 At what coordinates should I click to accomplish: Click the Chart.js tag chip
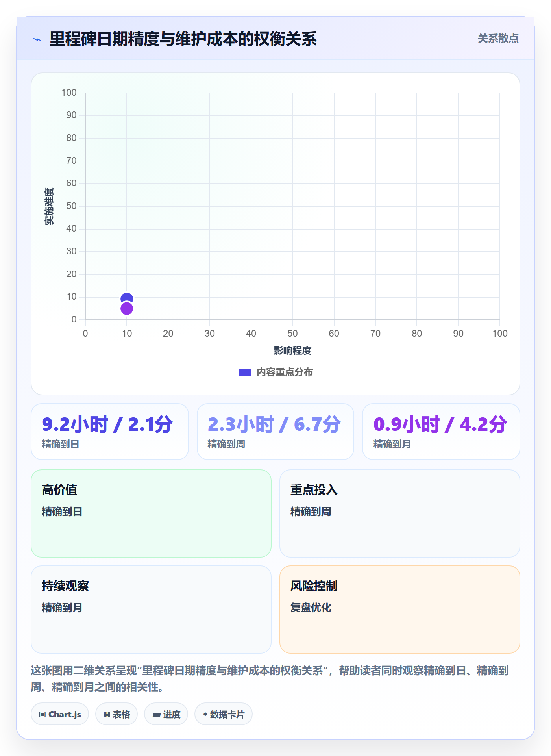click(x=60, y=714)
